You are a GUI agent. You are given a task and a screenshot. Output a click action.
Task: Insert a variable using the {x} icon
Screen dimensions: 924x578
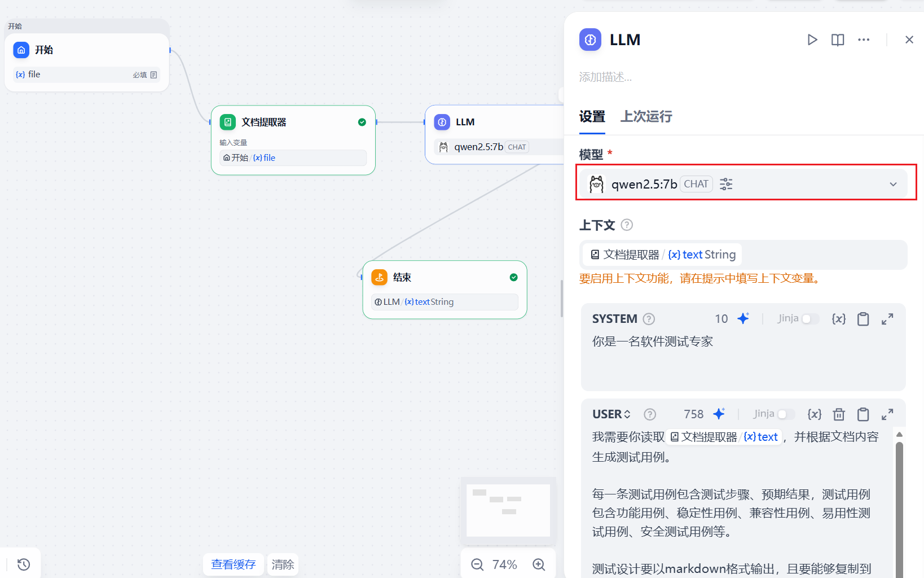pyautogui.click(x=839, y=318)
